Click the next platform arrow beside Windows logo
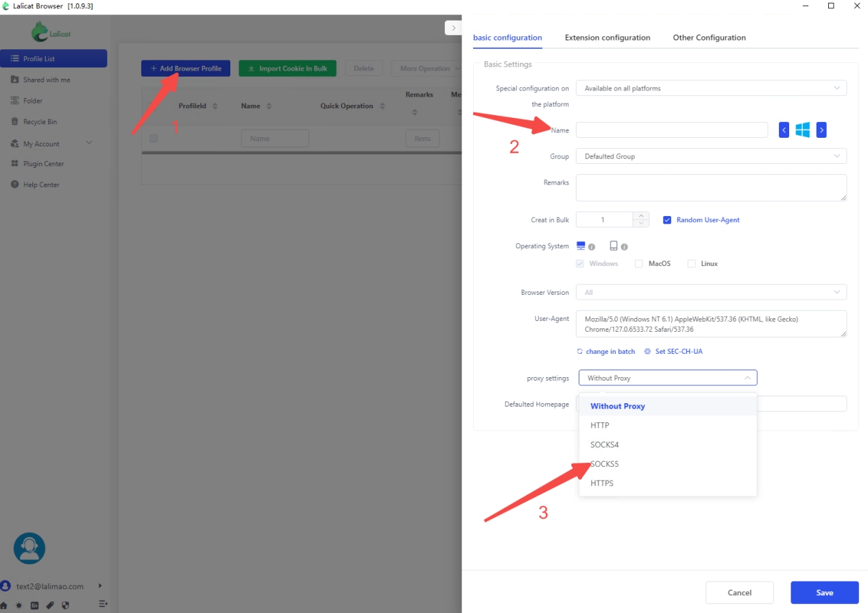 point(821,130)
